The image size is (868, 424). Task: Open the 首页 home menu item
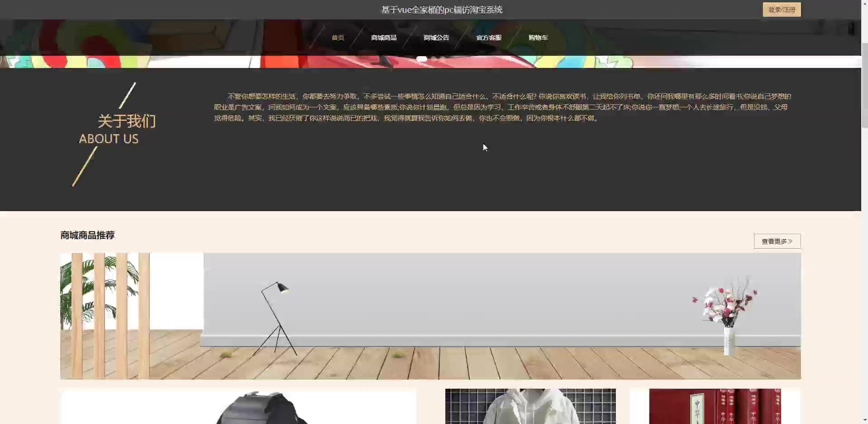[338, 38]
